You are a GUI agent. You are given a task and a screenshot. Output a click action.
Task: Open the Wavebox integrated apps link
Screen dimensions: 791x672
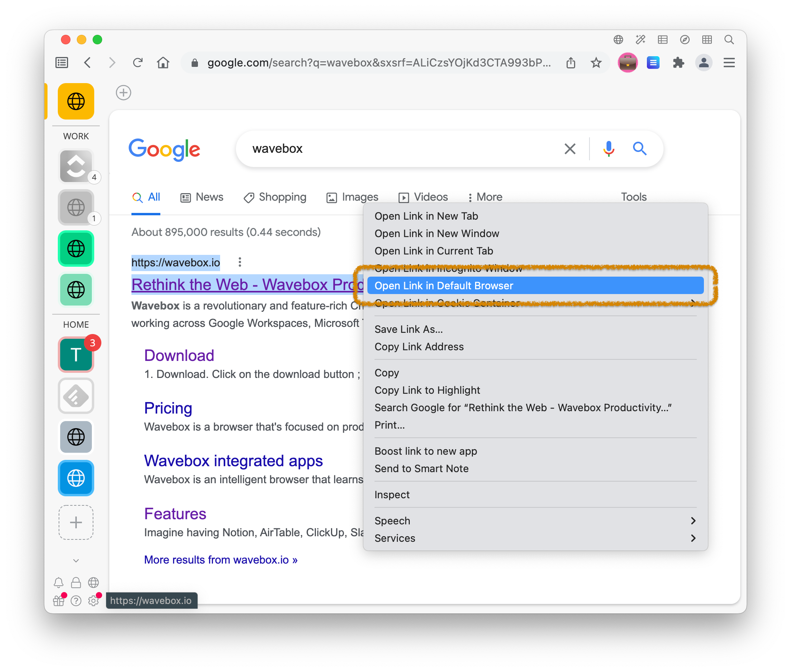(234, 461)
